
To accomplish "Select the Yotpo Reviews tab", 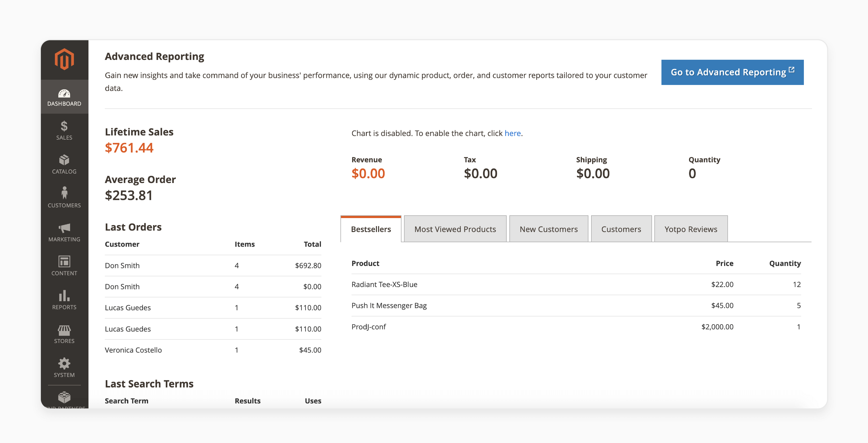I will click(691, 229).
